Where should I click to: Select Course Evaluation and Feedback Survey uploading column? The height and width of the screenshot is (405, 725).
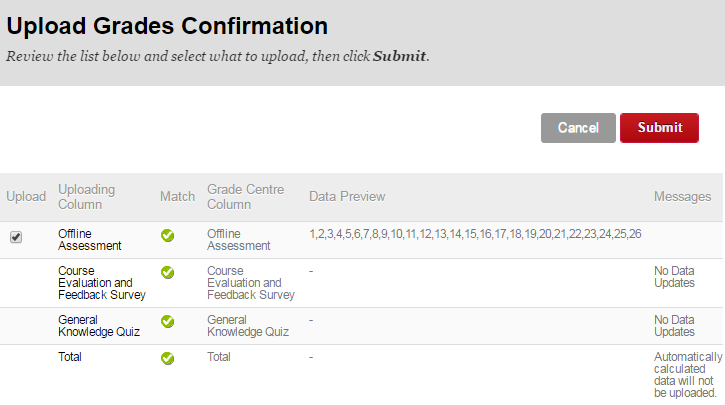click(102, 283)
